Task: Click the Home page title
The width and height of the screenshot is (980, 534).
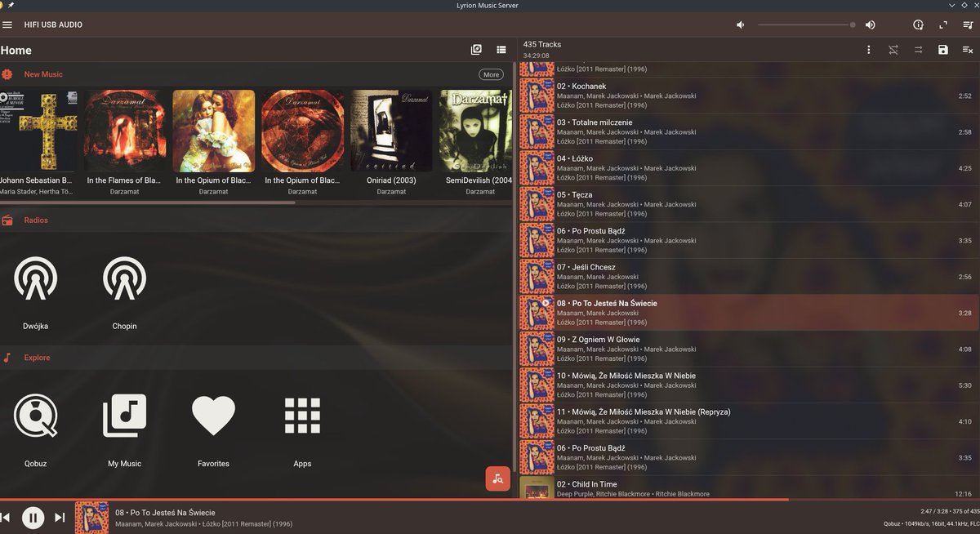Action: click(16, 51)
